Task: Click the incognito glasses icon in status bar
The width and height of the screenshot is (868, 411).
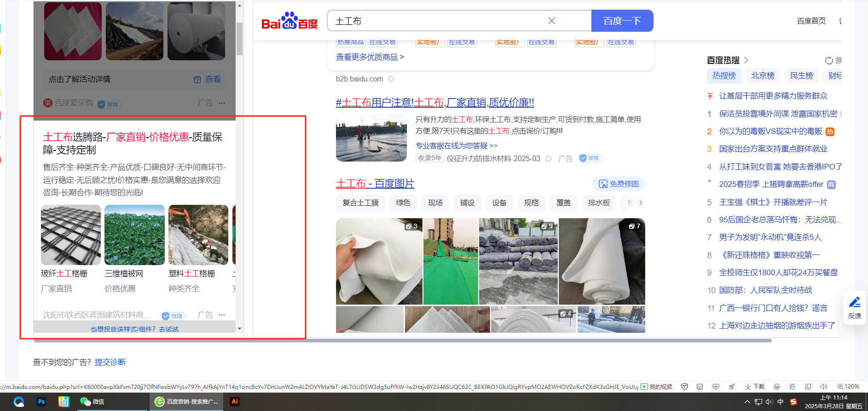Action: pos(777,387)
